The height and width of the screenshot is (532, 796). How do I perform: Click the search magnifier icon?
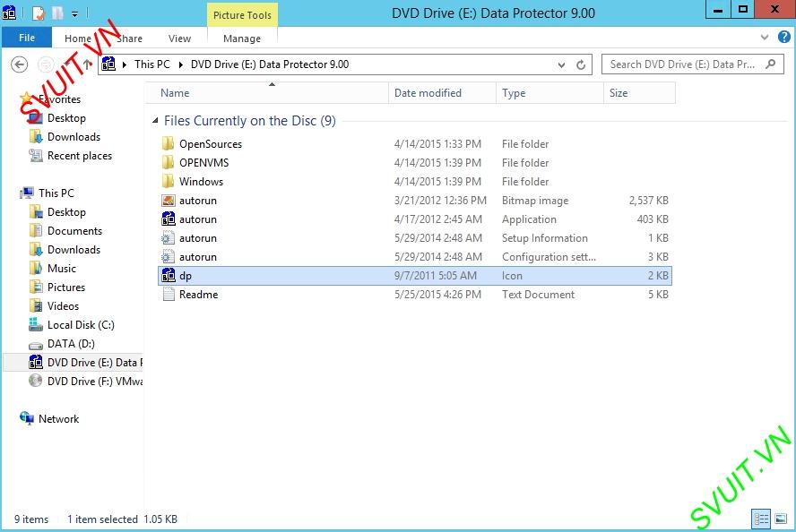[771, 64]
